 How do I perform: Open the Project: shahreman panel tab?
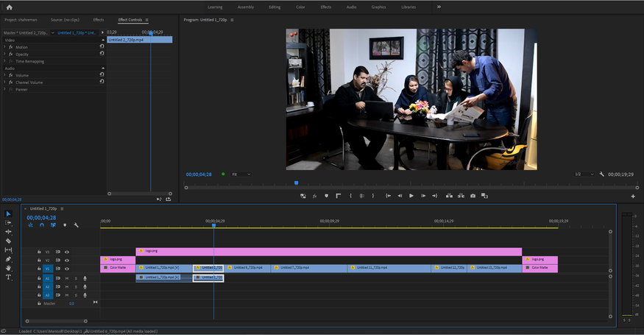(21, 20)
